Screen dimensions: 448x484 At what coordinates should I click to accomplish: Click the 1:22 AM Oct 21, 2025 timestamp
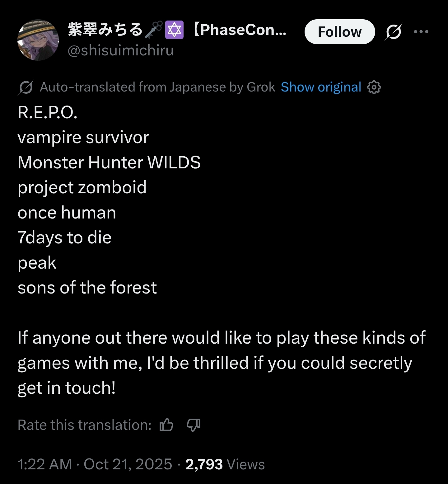[95, 464]
